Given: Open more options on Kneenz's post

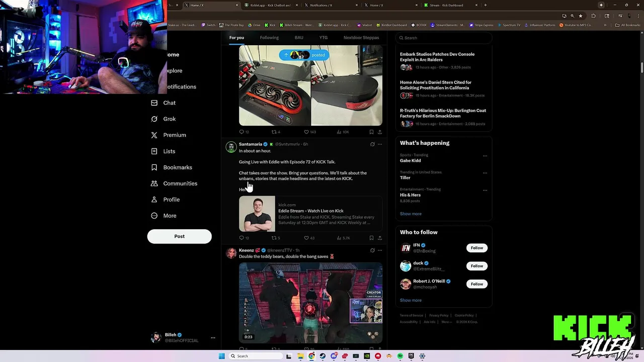Looking at the screenshot, I should [380, 250].
